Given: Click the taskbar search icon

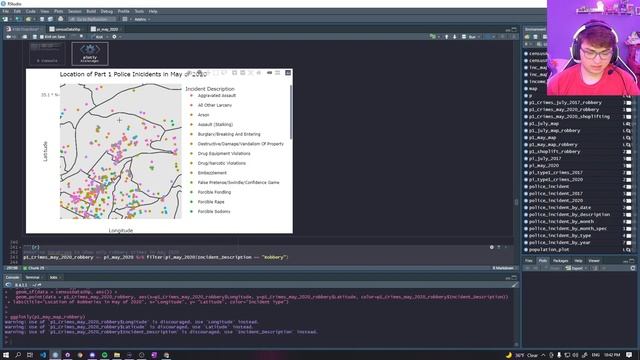Looking at the screenshot, I should coord(18,355).
